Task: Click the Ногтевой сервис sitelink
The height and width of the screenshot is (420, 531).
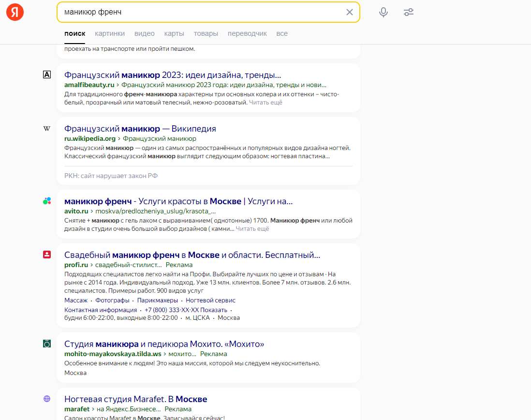Action: coord(211,300)
